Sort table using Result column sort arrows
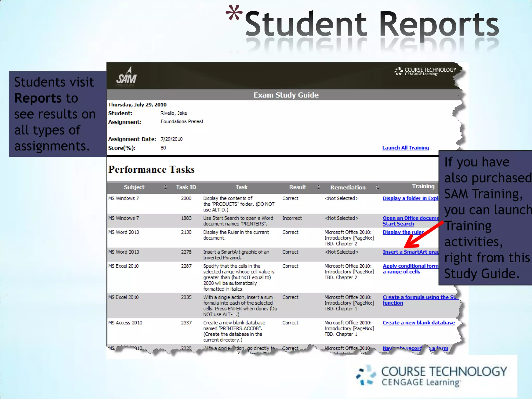The image size is (532, 399). (x=318, y=187)
